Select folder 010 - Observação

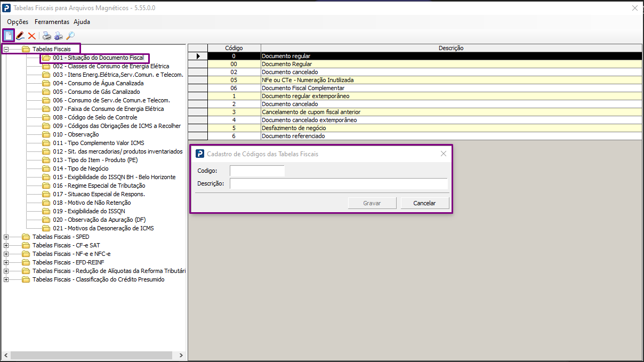(76, 134)
